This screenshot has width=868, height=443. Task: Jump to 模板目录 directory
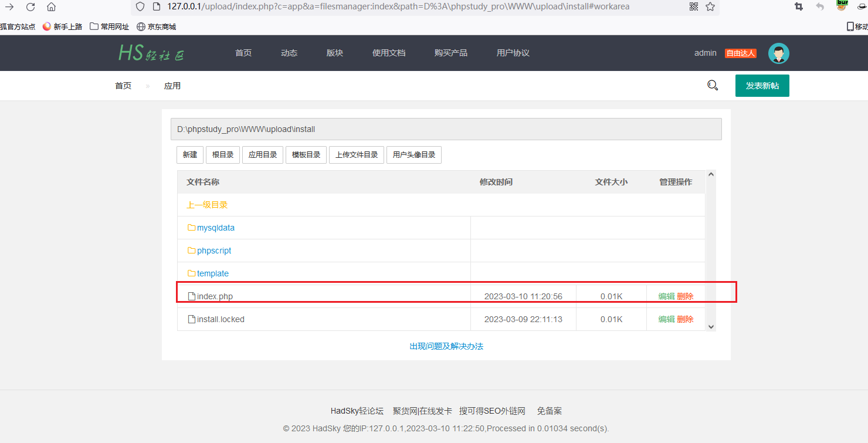point(306,155)
